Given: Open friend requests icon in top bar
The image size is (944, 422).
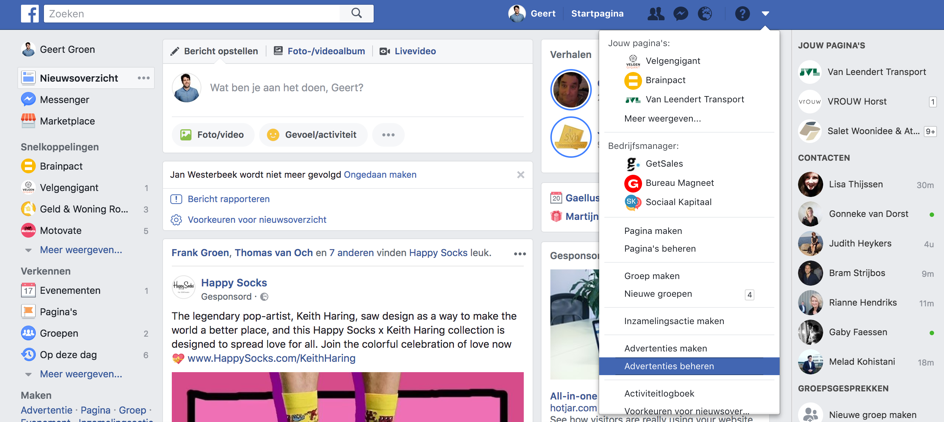Looking at the screenshot, I should click(x=656, y=13).
